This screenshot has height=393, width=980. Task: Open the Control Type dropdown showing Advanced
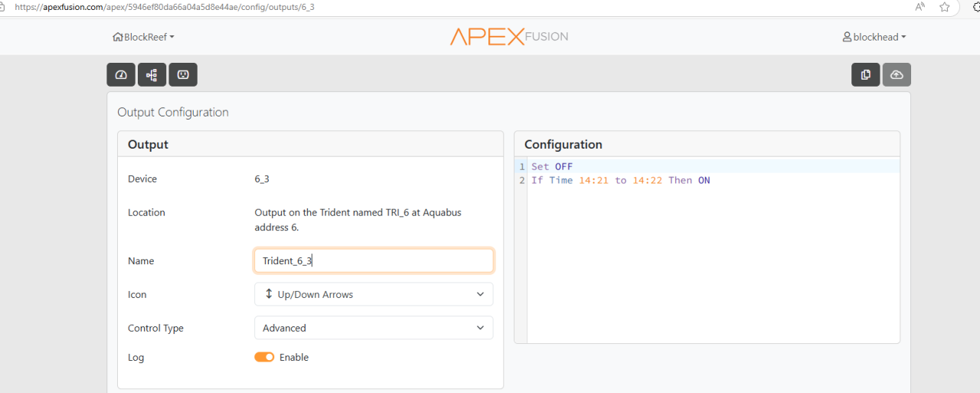374,328
